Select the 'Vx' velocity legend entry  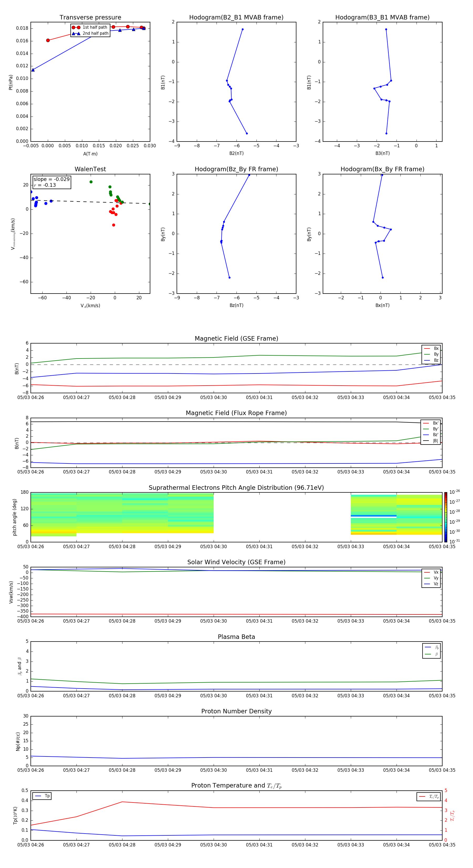pos(431,572)
